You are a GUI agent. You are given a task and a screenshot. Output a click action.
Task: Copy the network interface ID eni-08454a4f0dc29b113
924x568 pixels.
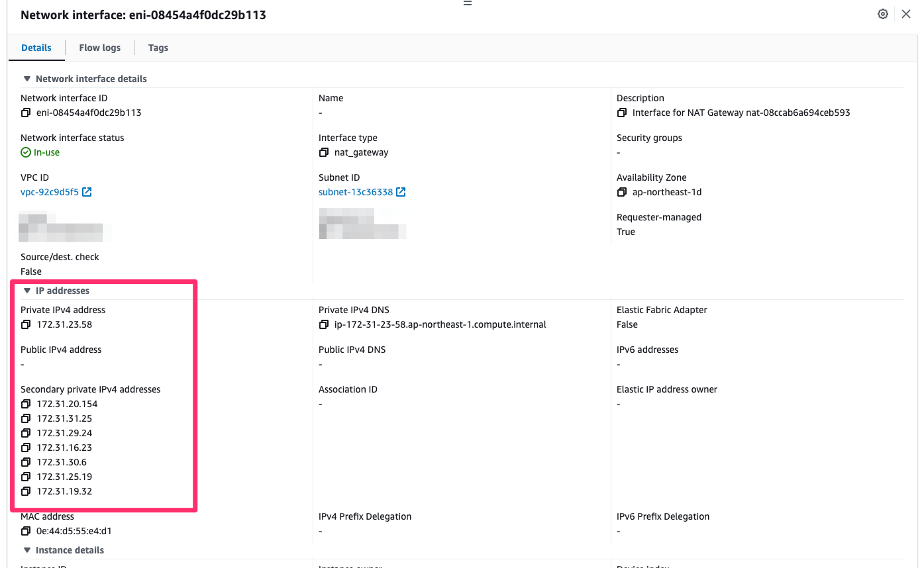pyautogui.click(x=25, y=113)
